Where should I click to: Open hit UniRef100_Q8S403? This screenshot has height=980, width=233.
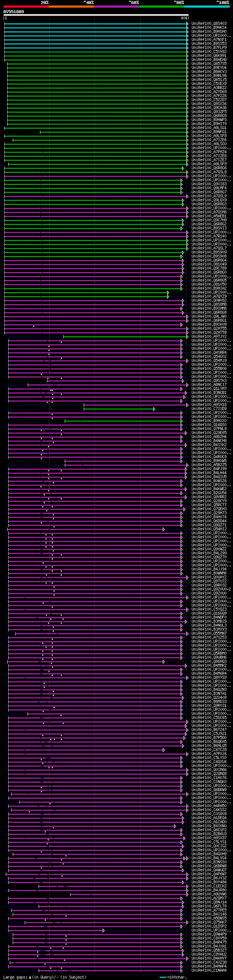click(x=209, y=24)
